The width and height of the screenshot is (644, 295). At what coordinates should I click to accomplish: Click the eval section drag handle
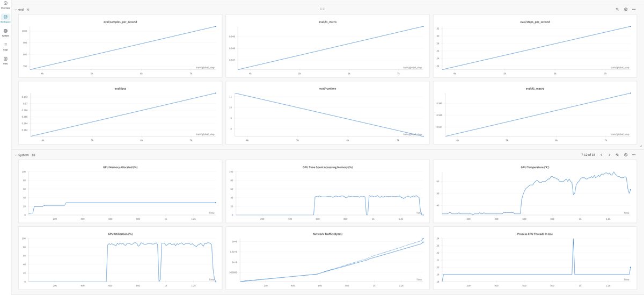322,9
